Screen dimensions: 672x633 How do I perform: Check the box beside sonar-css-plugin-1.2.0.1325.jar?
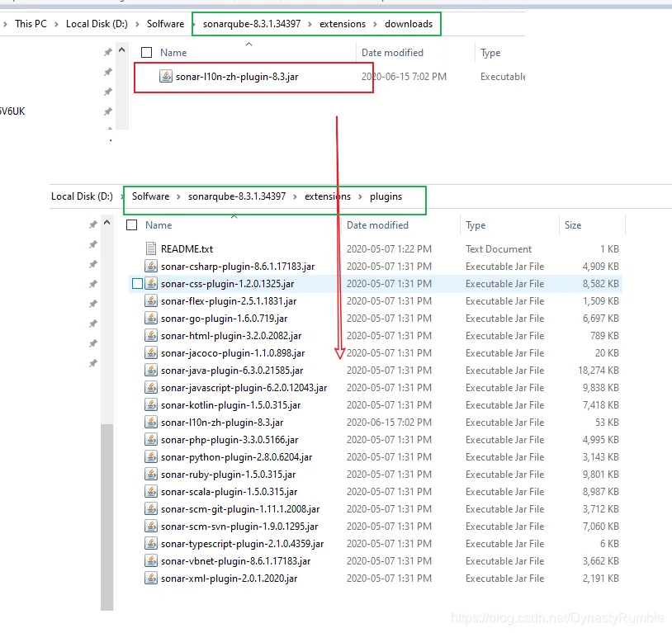click(137, 284)
